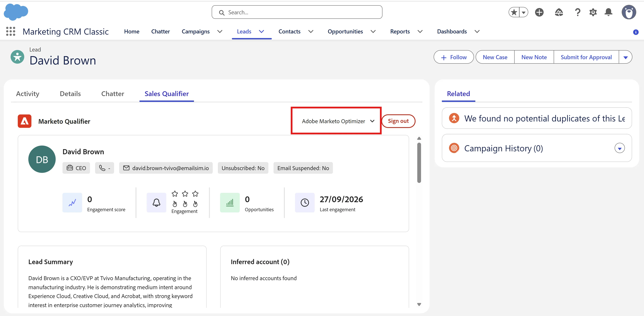Click the Engagement score chart icon
Screen dimensions: 644x316
coord(72,202)
